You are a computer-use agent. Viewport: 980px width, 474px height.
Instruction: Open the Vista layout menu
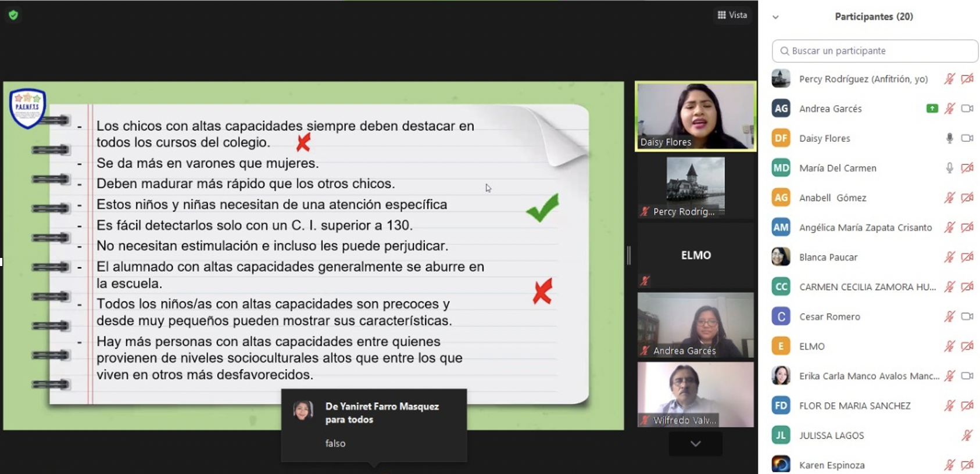point(732,15)
